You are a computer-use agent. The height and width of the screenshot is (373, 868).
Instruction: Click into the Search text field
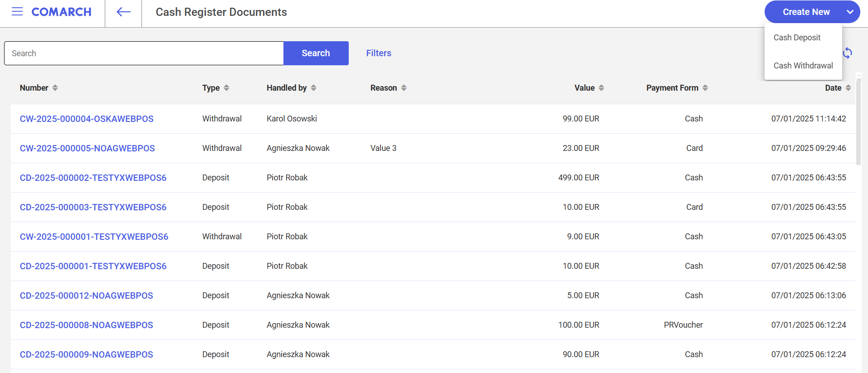coord(144,53)
